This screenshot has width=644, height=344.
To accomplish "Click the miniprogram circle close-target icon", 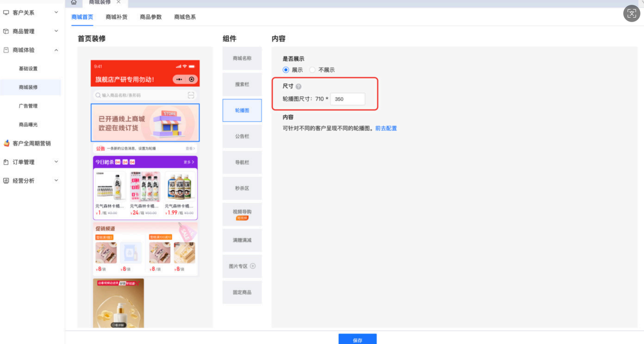I will (191, 79).
